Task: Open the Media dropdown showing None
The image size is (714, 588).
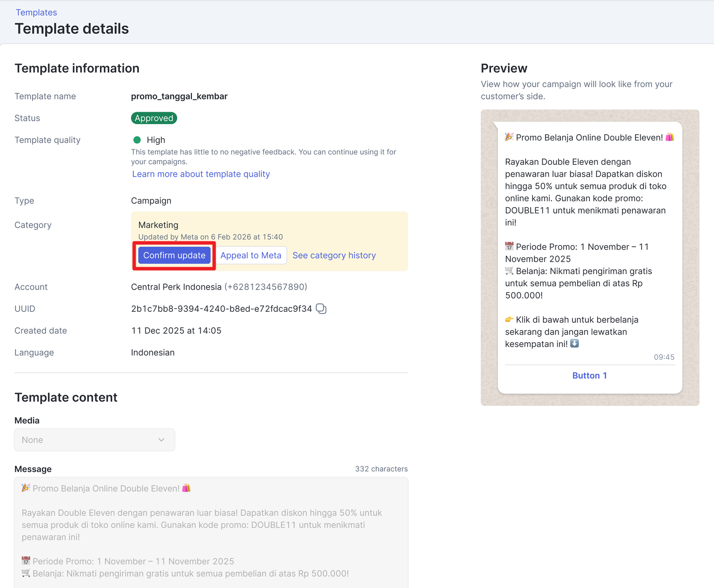Action: [94, 440]
